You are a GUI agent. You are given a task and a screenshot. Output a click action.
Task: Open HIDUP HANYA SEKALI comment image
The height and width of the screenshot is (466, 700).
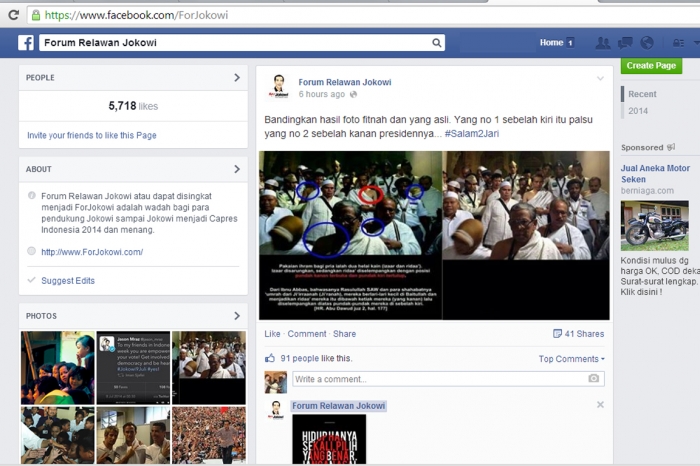pos(329,440)
